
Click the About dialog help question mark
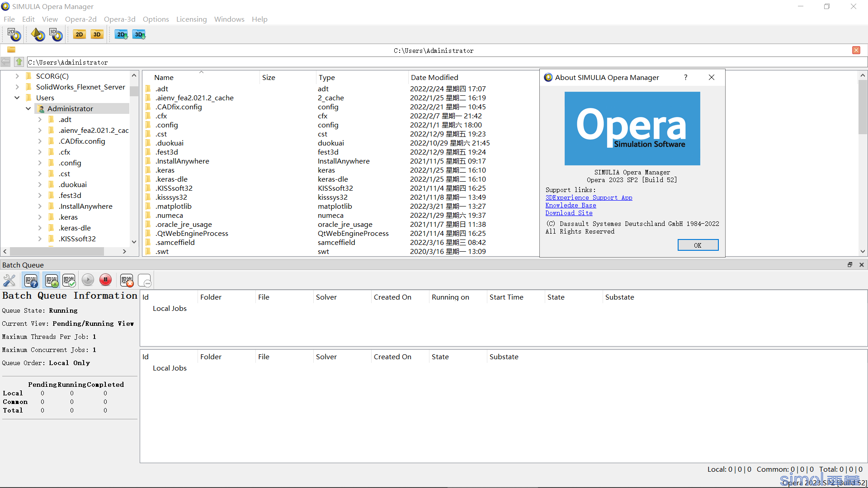click(x=686, y=77)
